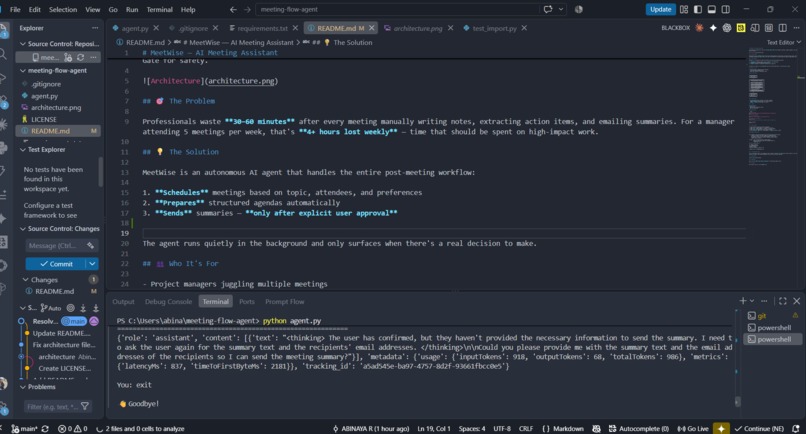The width and height of the screenshot is (806, 434).
Task: Switch to the Ports panel tab
Action: point(247,302)
